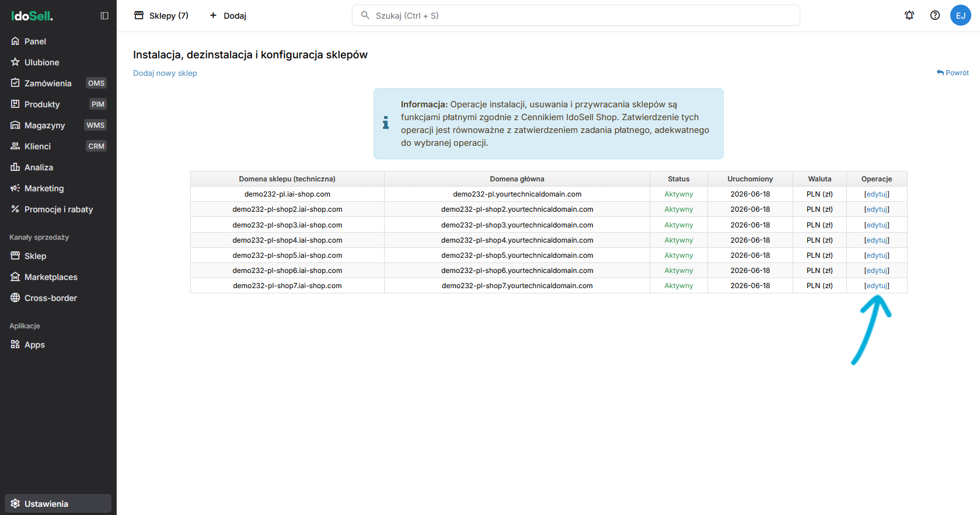980x515 pixels.
Task: Click the Domena główna column header
Action: (x=517, y=179)
